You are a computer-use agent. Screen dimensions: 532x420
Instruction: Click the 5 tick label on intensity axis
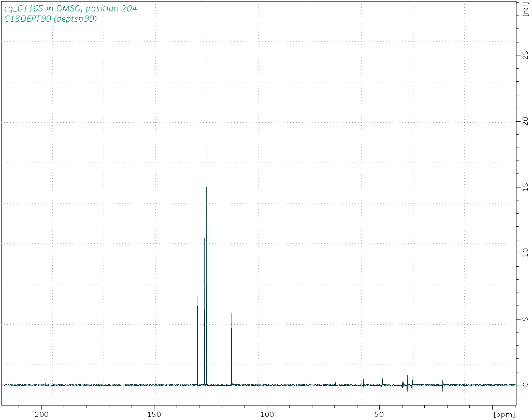525,319
